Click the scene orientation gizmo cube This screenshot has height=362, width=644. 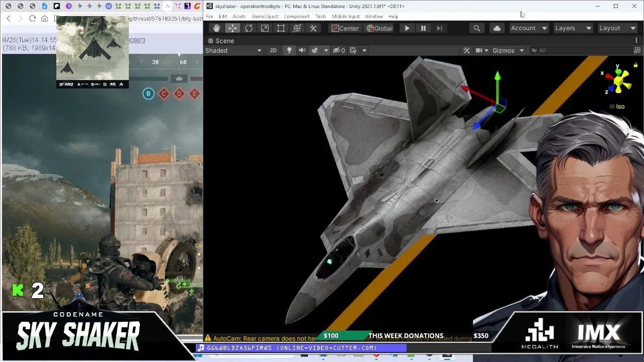click(x=618, y=80)
